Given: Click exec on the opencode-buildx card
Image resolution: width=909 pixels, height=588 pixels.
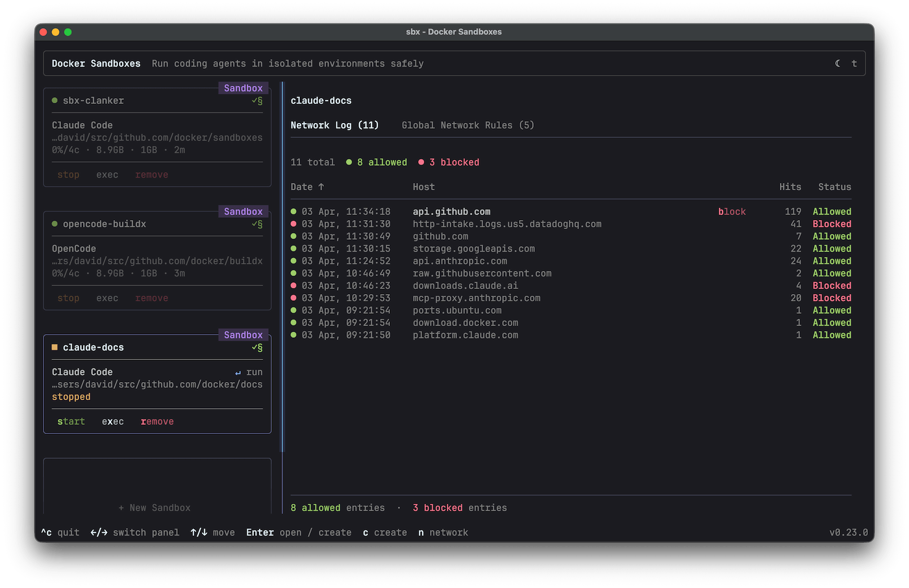Looking at the screenshot, I should 107,297.
